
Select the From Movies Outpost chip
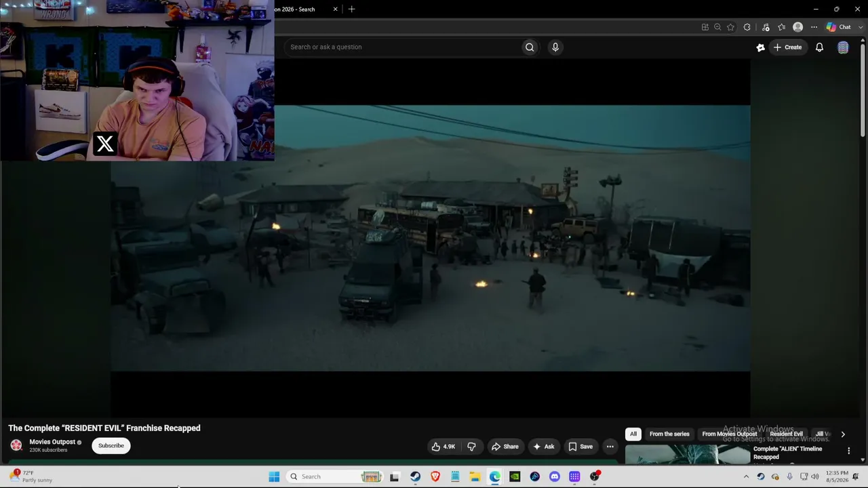[x=730, y=434]
